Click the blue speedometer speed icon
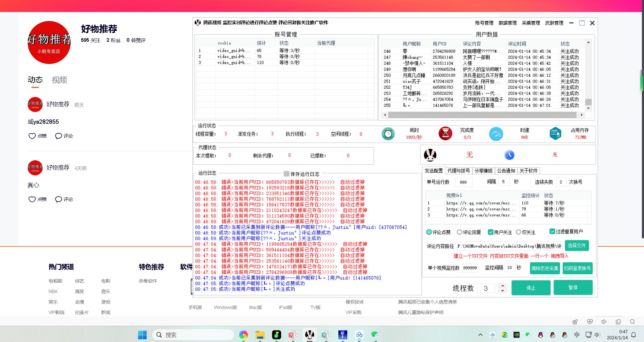Viewport: 644px width, 342px height. pos(496,134)
